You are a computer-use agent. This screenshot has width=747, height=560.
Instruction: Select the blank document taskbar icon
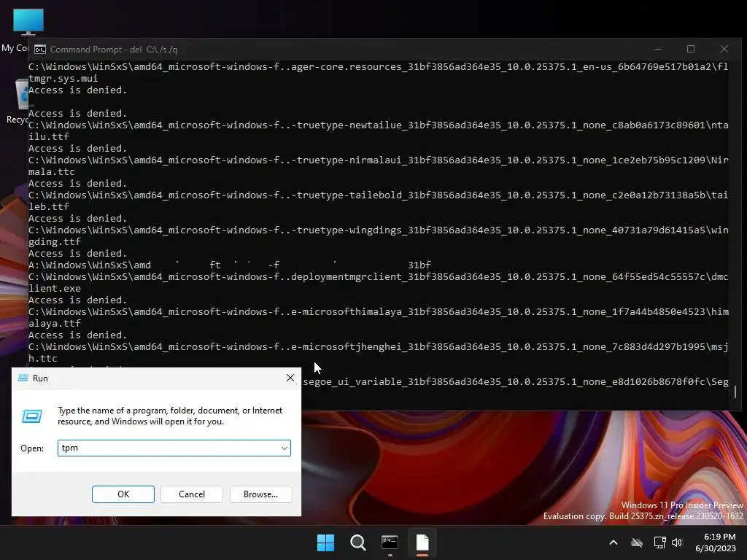pos(422,542)
